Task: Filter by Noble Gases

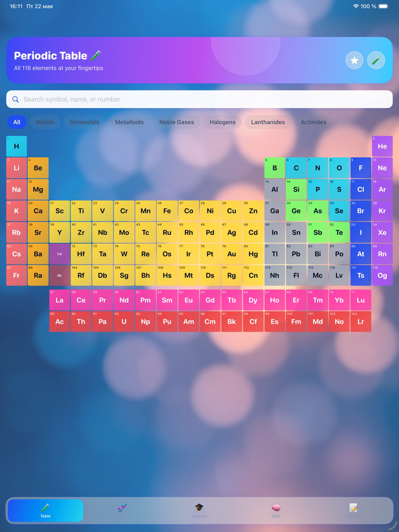Action: pos(177,122)
